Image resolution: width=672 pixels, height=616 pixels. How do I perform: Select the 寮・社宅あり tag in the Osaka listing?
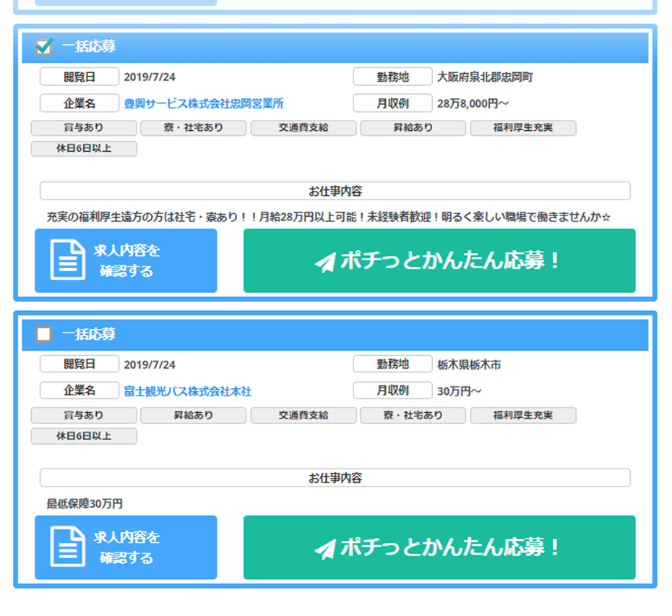click(194, 128)
